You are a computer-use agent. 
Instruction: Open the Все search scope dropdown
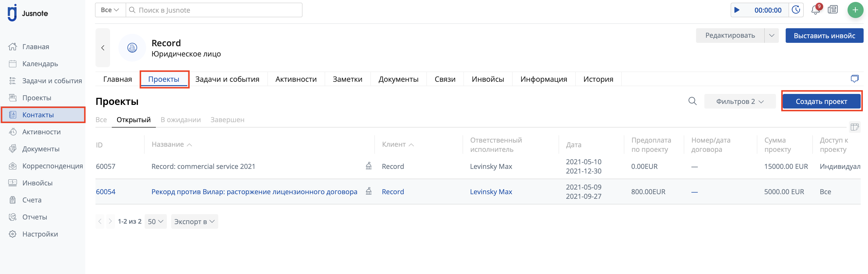(x=110, y=10)
